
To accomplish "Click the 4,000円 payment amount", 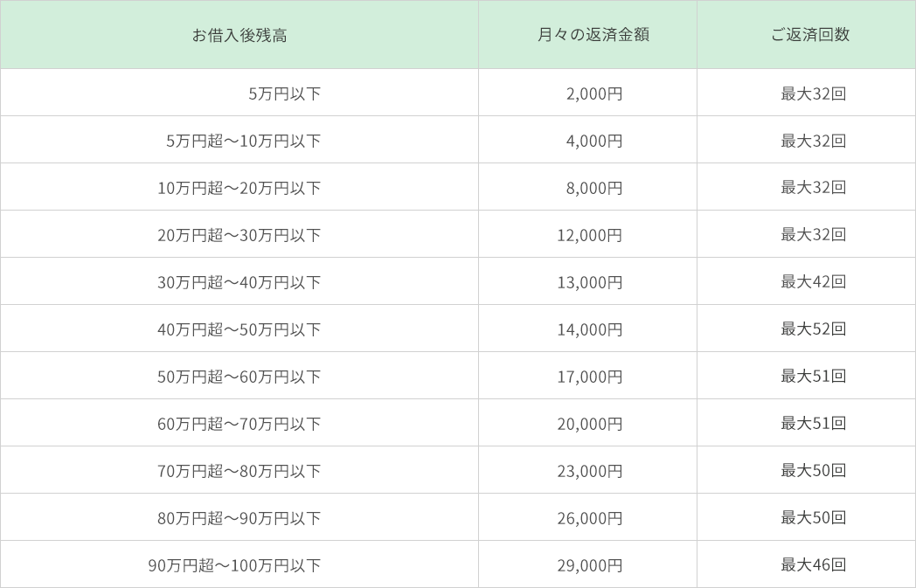I will [594, 141].
